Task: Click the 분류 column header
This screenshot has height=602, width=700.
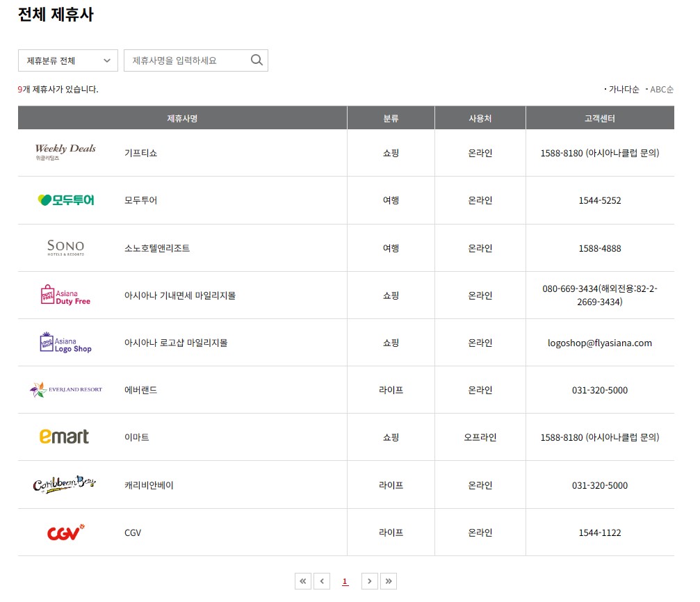Action: click(x=391, y=118)
